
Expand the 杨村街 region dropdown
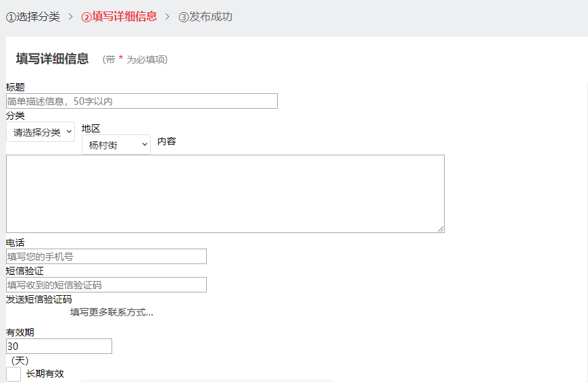tap(116, 145)
